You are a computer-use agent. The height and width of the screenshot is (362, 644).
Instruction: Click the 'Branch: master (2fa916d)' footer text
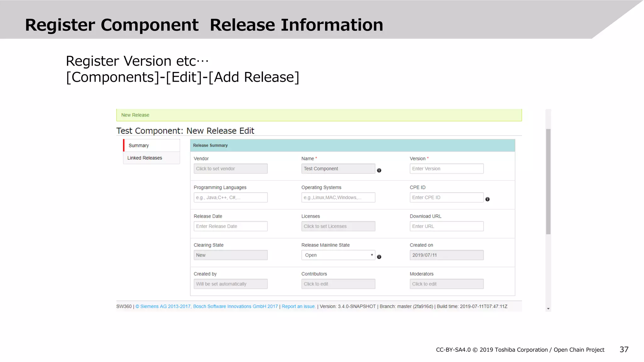click(406, 306)
